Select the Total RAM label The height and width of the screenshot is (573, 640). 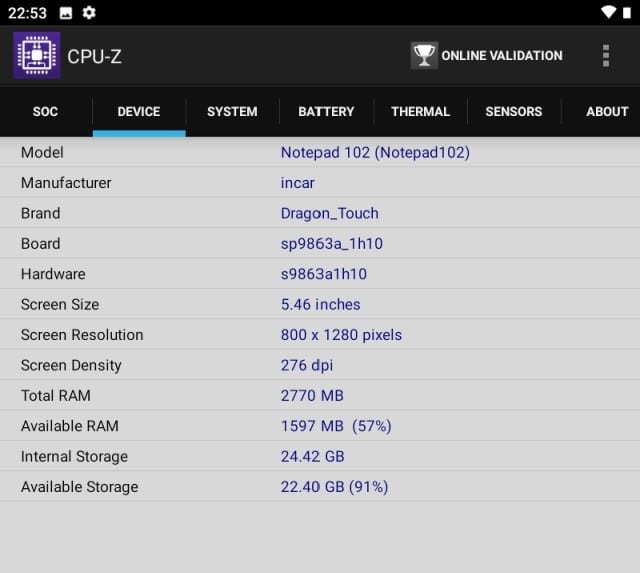pyautogui.click(x=56, y=396)
